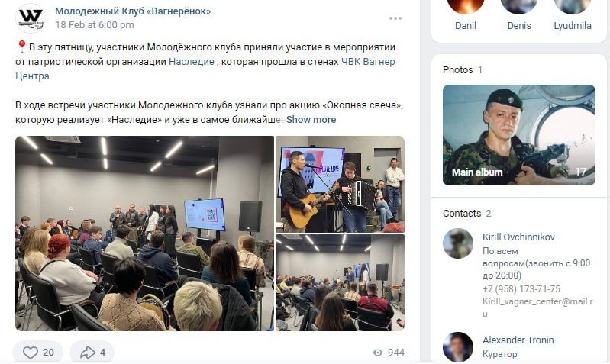The height and width of the screenshot is (364, 610).
Task: Open Alexander Tronin's avatar picture
Action: 458,347
